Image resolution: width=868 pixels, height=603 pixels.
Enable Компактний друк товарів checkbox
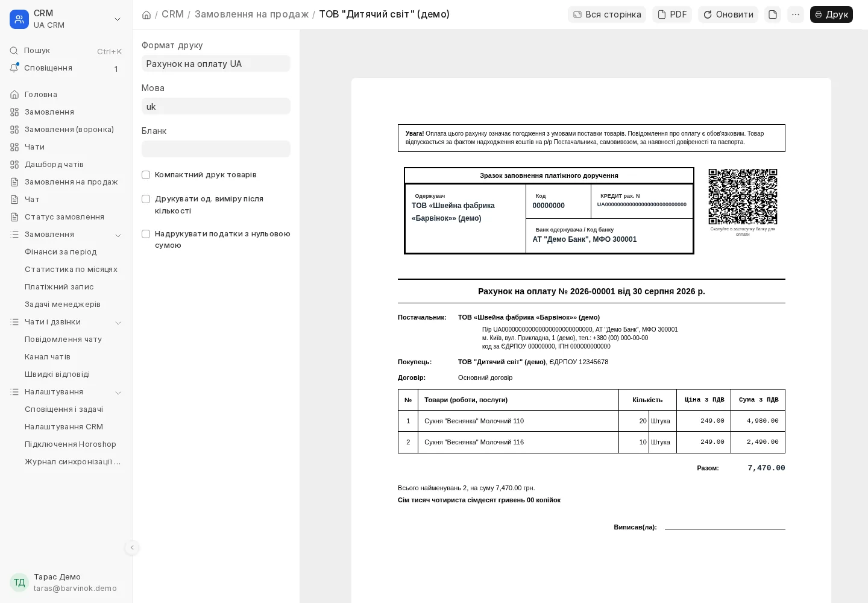click(146, 175)
